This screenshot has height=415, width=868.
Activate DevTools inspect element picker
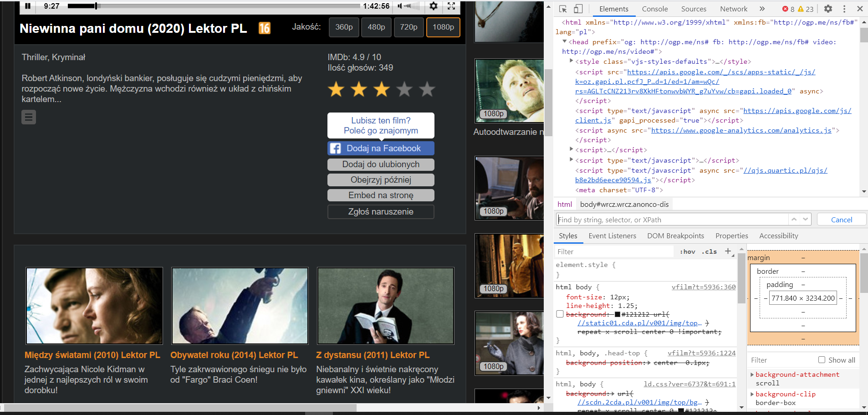click(x=563, y=9)
